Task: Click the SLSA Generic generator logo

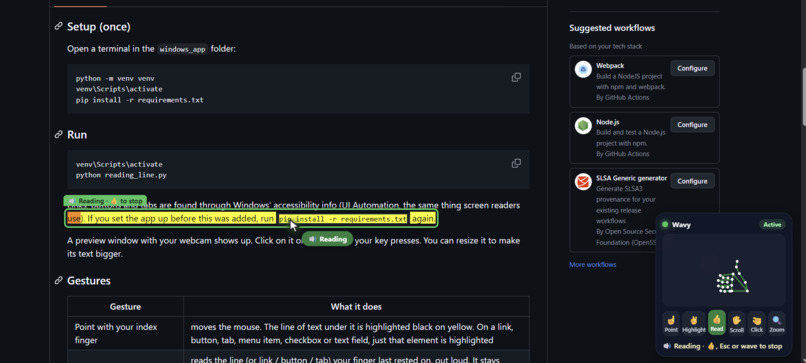Action: [x=583, y=182]
